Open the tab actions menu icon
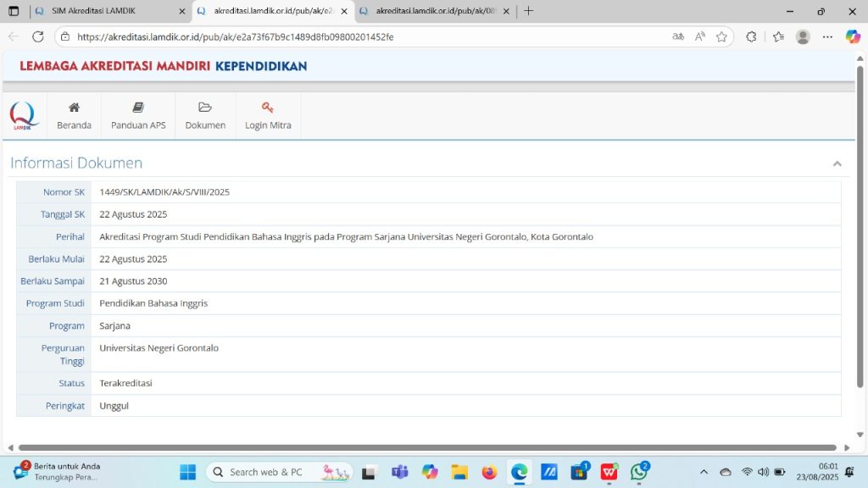Screen dimensions: 868x488 14,11
